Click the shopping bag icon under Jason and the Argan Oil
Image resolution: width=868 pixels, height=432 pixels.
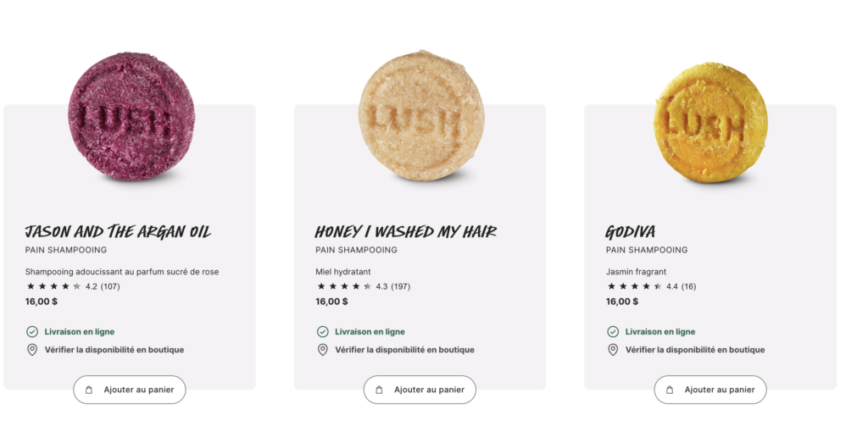click(x=89, y=390)
